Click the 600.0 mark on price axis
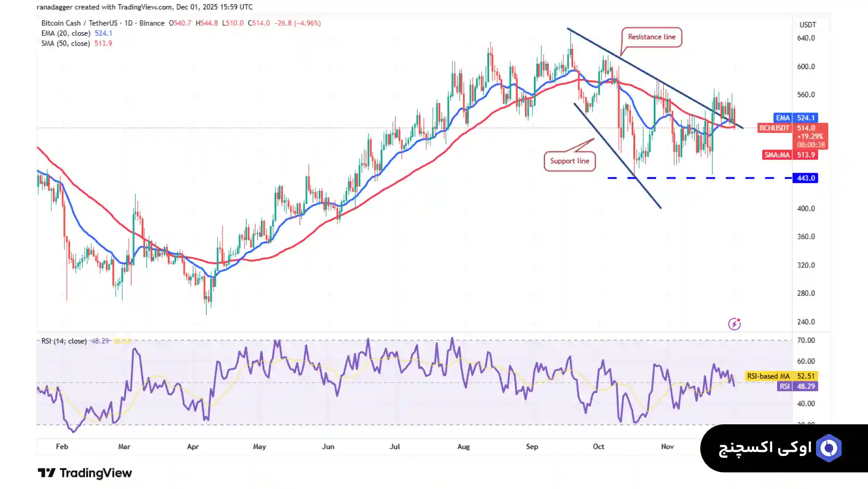Image resolution: width=868 pixels, height=489 pixels. coord(806,66)
